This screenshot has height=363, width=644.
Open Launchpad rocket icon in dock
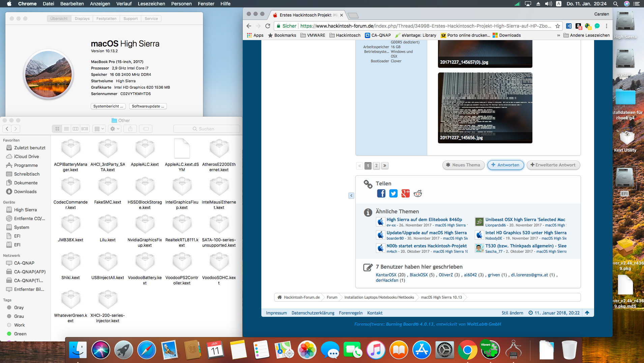(124, 350)
